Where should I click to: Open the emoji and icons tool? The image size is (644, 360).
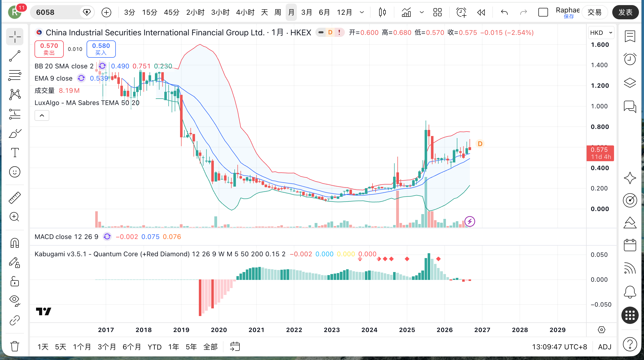15,172
